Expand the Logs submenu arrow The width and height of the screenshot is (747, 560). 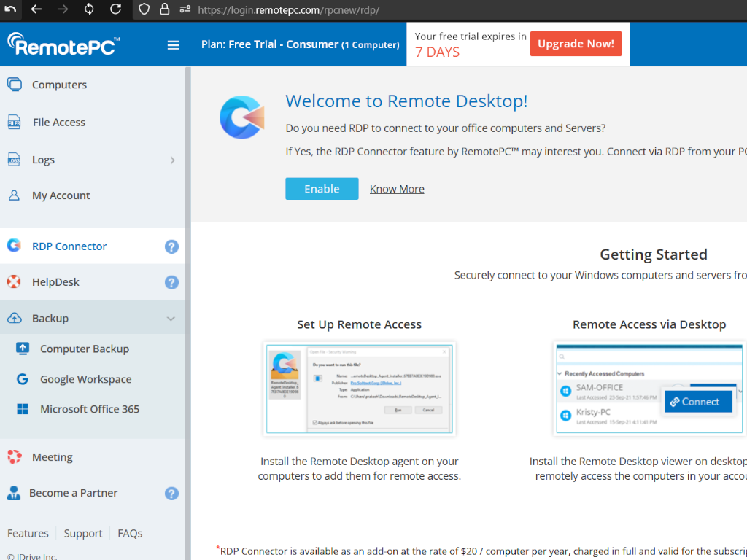pos(172,160)
